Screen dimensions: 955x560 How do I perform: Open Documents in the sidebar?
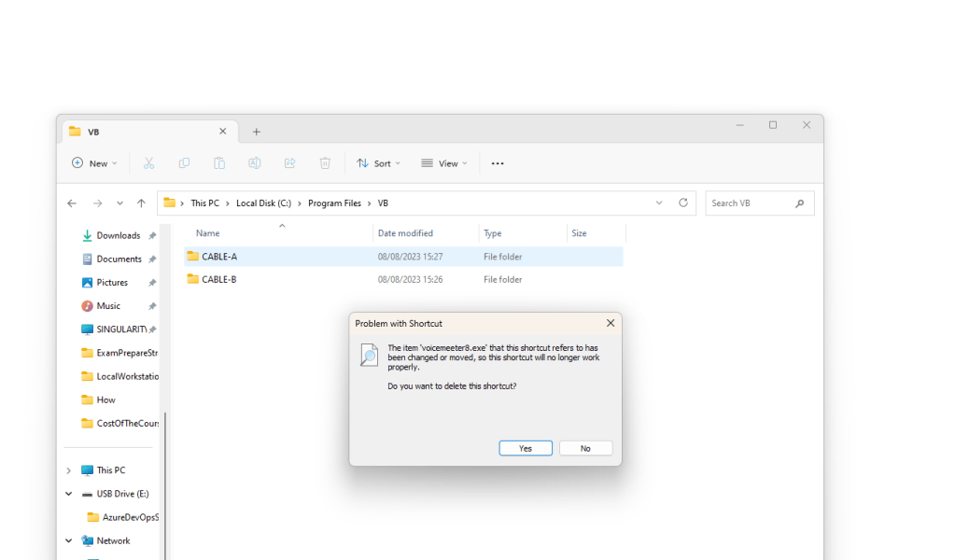click(119, 259)
